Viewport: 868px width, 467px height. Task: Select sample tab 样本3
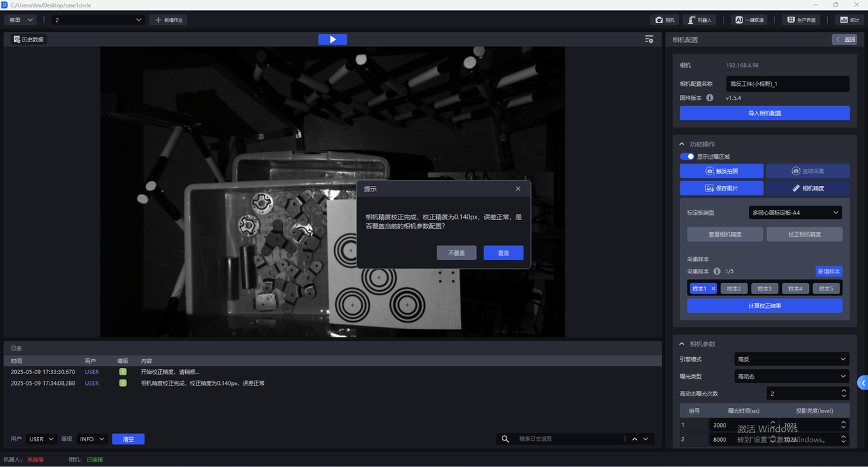click(765, 288)
